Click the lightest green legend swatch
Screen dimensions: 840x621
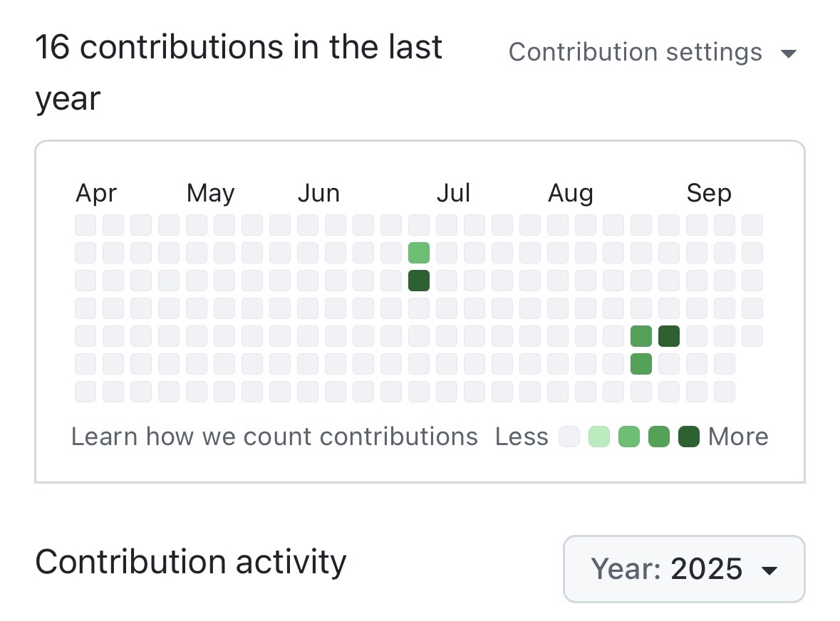[599, 437]
